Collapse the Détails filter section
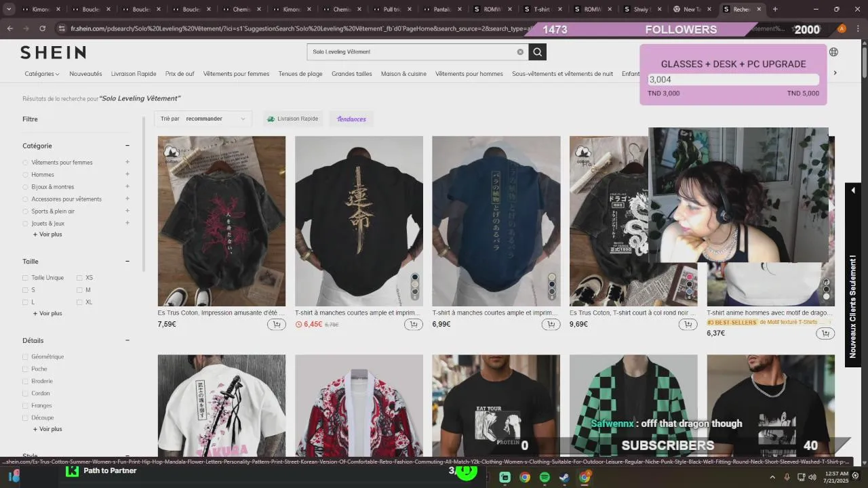The height and width of the screenshot is (488, 868). (127, 341)
